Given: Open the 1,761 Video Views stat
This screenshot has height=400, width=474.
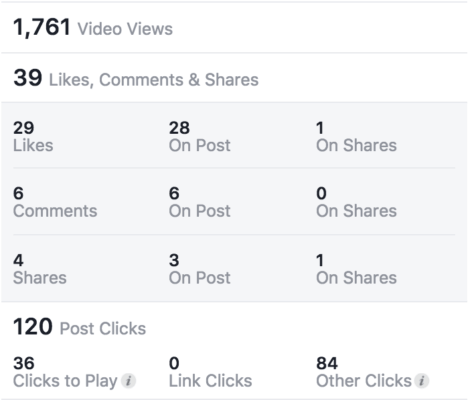Looking at the screenshot, I should 93,28.
